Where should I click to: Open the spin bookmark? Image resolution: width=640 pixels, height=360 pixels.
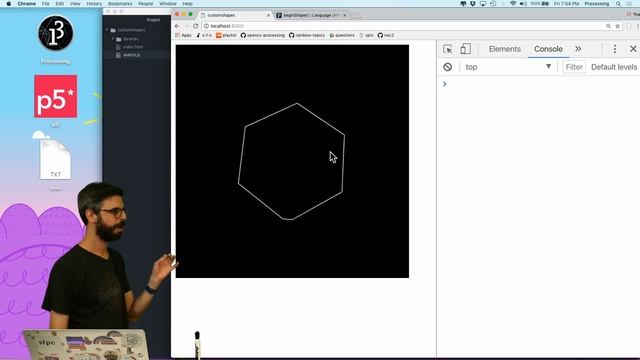[x=367, y=36]
